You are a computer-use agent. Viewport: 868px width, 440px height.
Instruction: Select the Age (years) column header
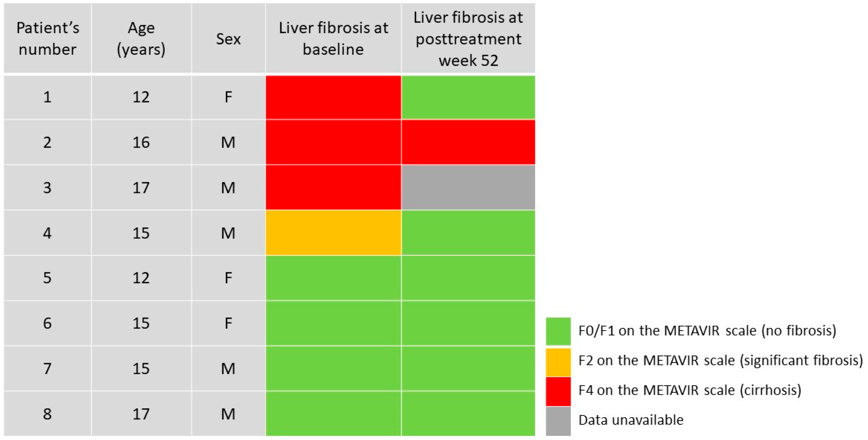141,38
